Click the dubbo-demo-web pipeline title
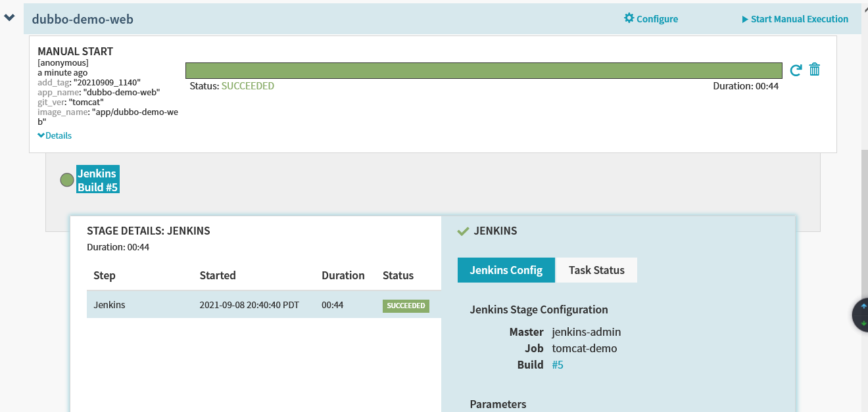868x412 pixels. 82,20
